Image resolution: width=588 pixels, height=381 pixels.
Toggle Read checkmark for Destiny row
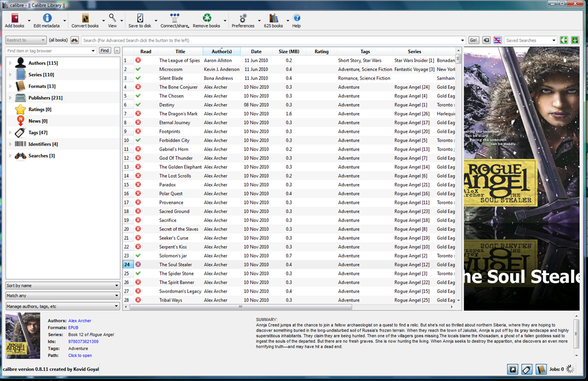click(x=138, y=105)
